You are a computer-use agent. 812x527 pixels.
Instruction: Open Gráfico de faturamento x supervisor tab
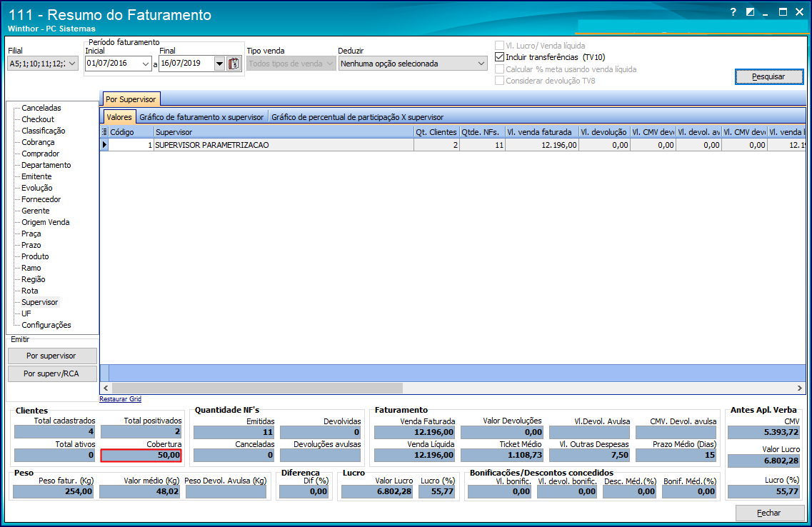(201, 117)
